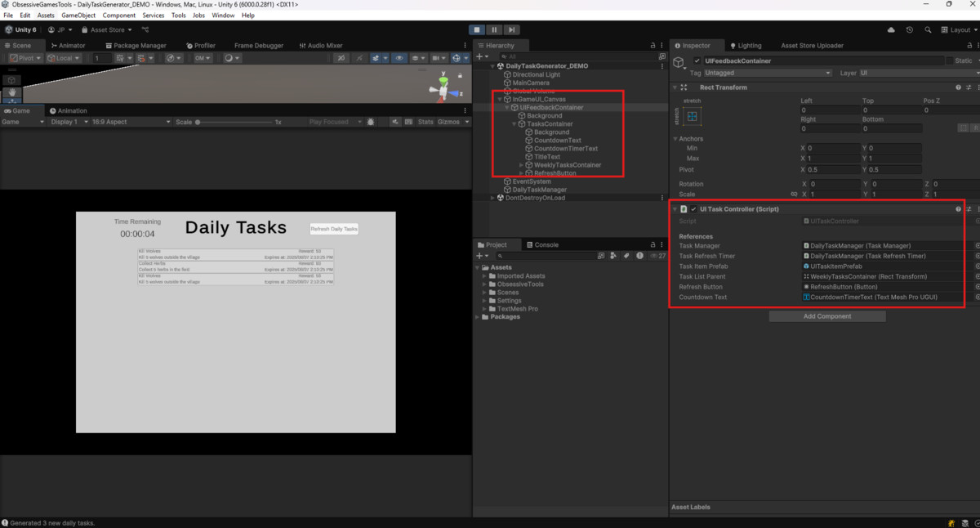The height and width of the screenshot is (528, 980).
Task: Click the Stop play mode button
Action: tap(477, 30)
